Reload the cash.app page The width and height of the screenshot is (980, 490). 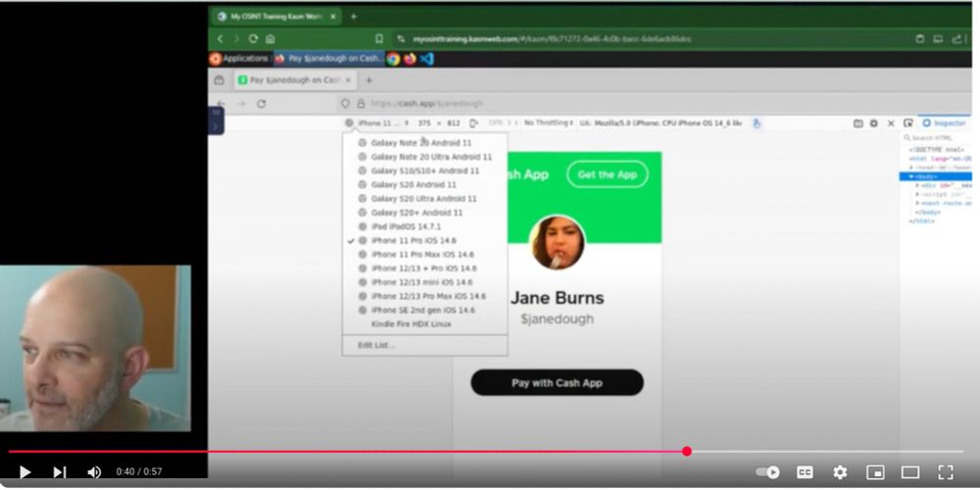tap(262, 104)
